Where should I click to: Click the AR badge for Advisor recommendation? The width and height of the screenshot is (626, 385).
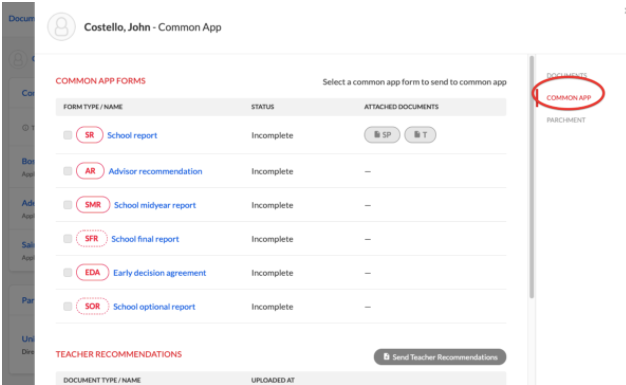(x=90, y=171)
